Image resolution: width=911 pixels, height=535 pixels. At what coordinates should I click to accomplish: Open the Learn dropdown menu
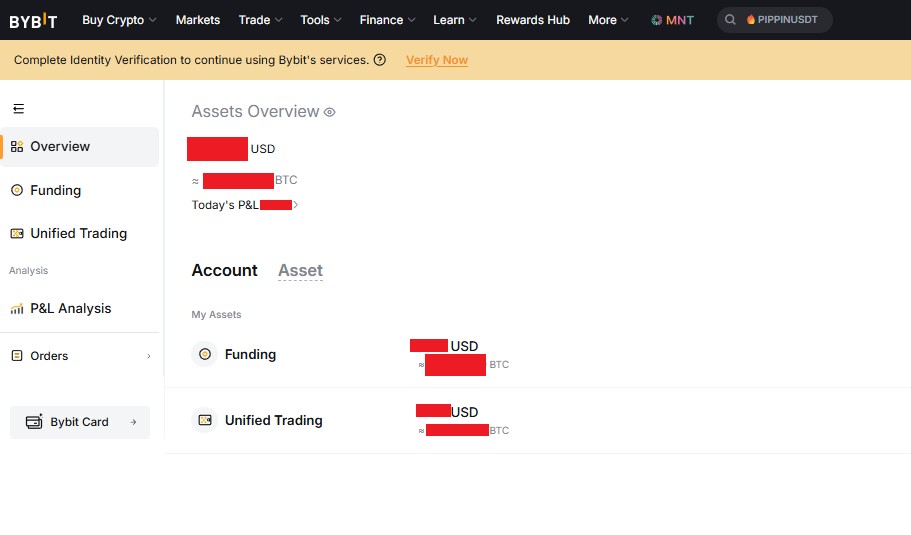(x=455, y=20)
